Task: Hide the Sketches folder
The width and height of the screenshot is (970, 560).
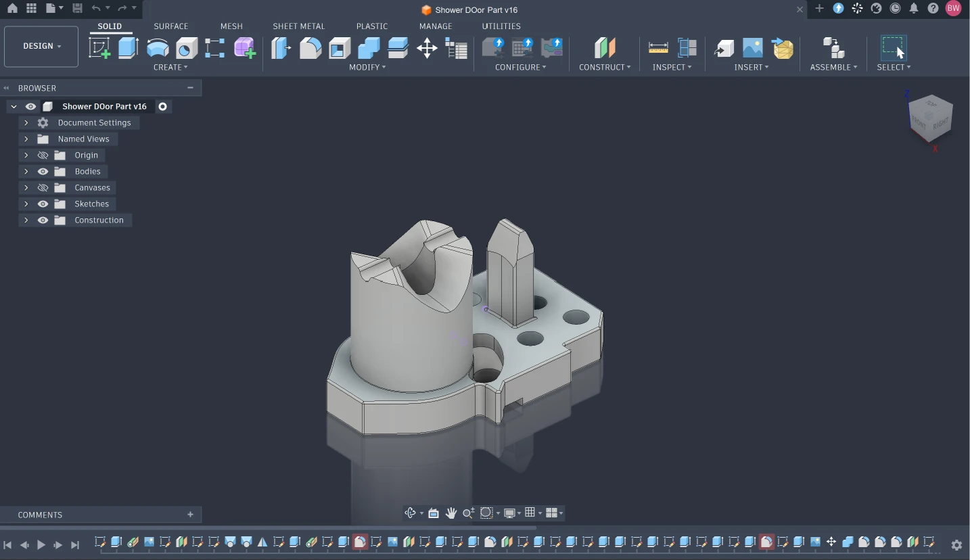Action: coord(43,204)
